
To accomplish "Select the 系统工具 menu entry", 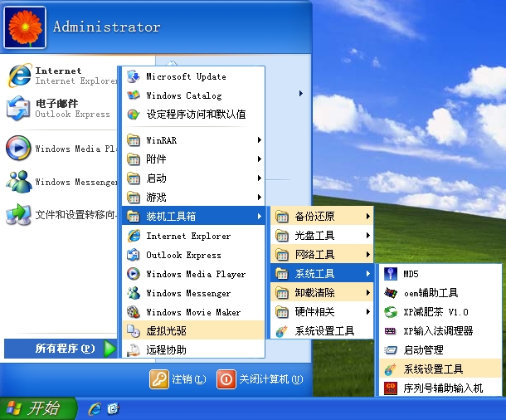I will pyautogui.click(x=322, y=274).
